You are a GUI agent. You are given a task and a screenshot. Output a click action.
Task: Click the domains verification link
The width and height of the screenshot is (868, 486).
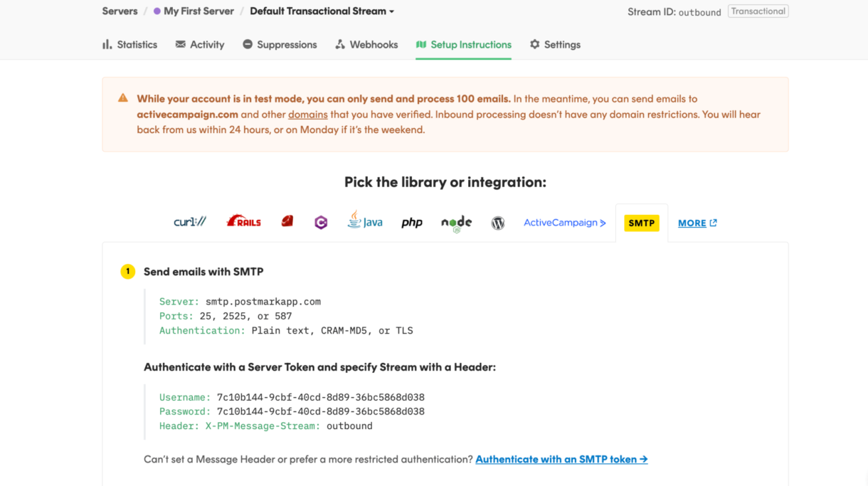pos(308,115)
